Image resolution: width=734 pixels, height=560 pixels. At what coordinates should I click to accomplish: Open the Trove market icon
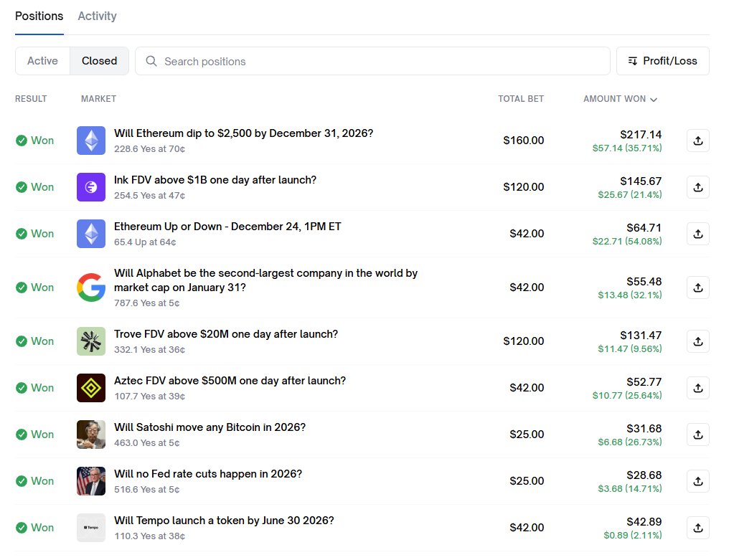coord(91,341)
